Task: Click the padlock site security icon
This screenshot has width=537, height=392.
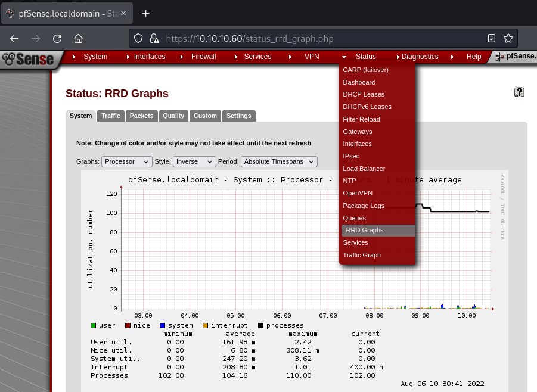Action: click(x=154, y=39)
